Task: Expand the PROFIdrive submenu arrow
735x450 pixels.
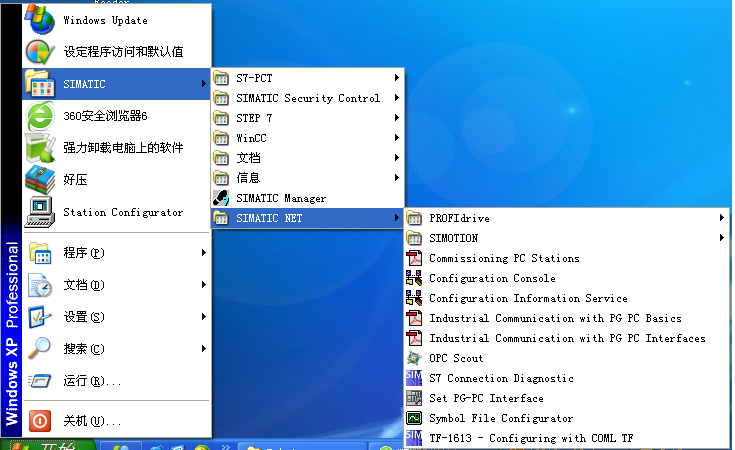Action: (x=722, y=218)
